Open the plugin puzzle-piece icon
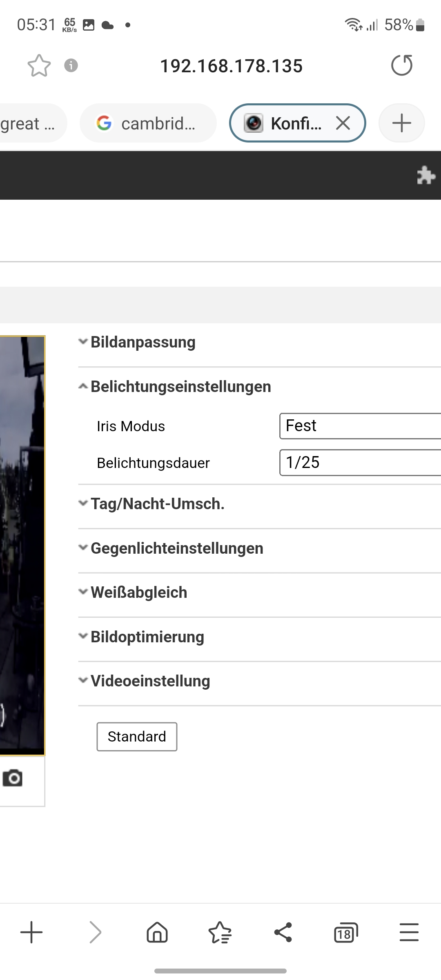Viewport: 441px width, 980px height. pyautogui.click(x=425, y=175)
